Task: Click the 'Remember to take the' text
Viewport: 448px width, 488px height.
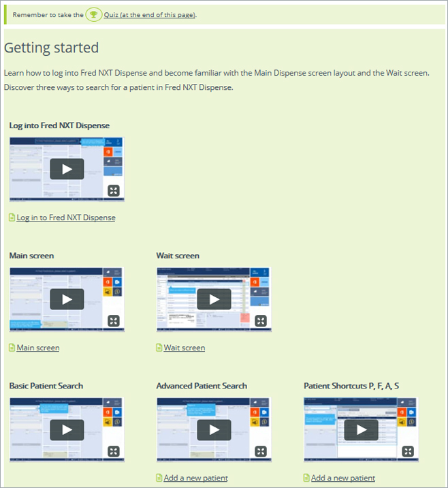Action: point(48,14)
